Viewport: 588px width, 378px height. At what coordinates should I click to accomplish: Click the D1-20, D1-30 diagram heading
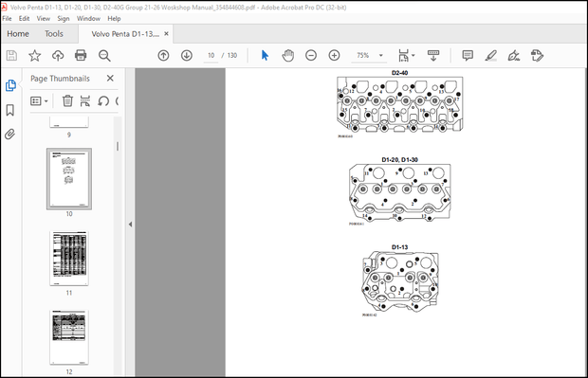pyautogui.click(x=399, y=159)
